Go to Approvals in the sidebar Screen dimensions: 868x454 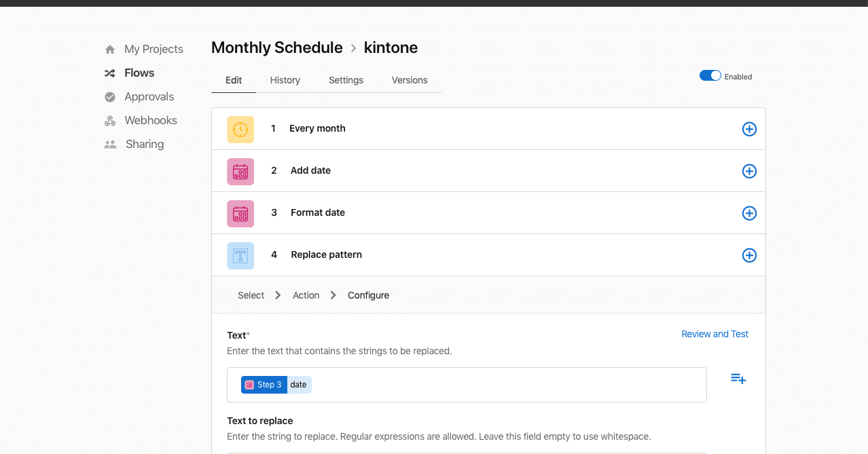149,96
